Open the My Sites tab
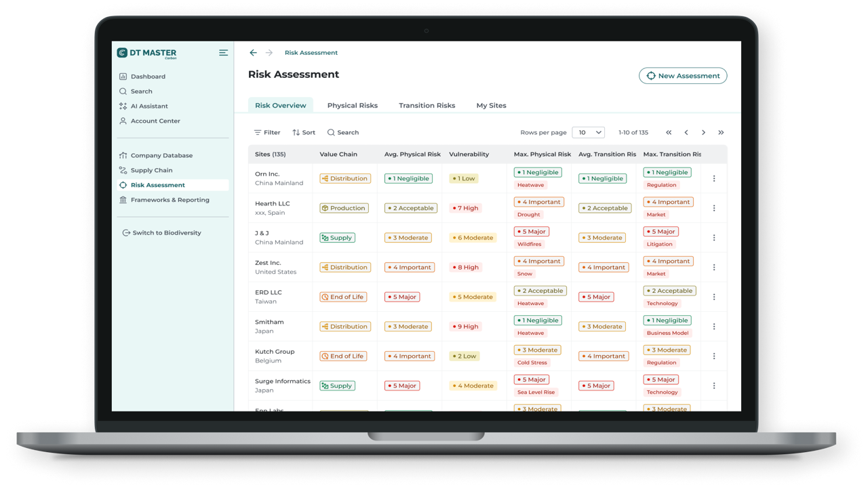This screenshot has height=488, width=868. point(491,106)
